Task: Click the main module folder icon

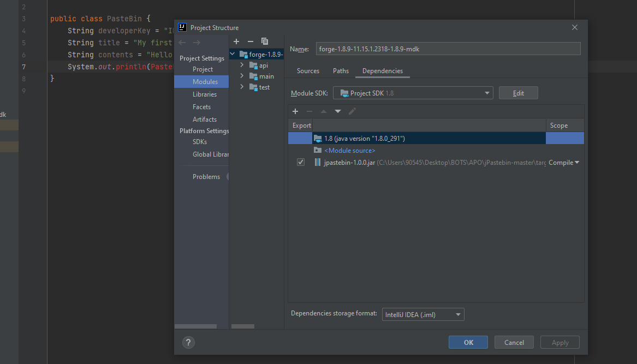Action: (x=253, y=76)
